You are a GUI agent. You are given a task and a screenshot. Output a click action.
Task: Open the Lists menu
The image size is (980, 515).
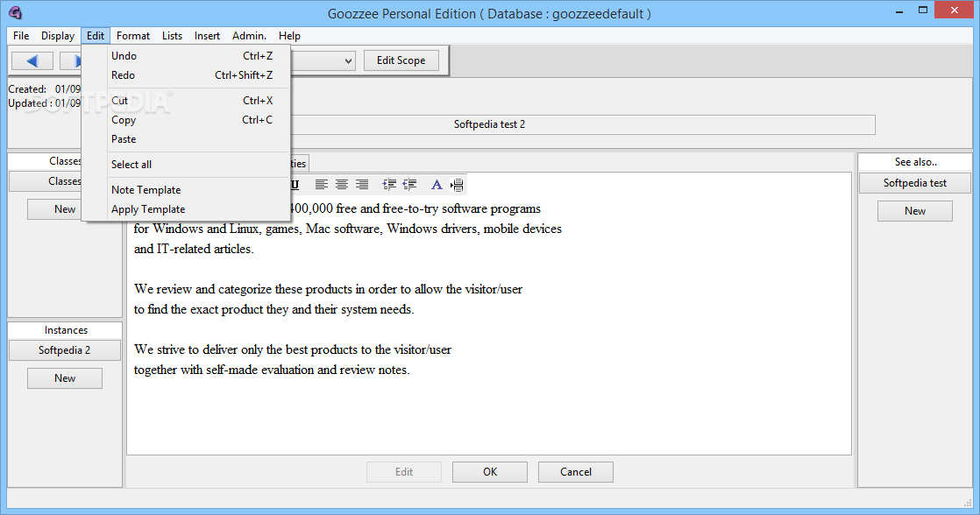[x=172, y=36]
